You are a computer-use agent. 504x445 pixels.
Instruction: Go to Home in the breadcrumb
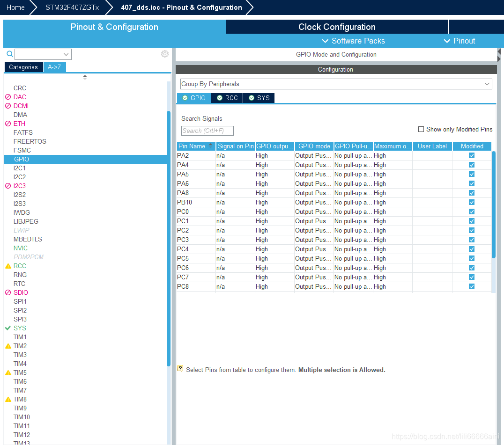[x=15, y=7]
